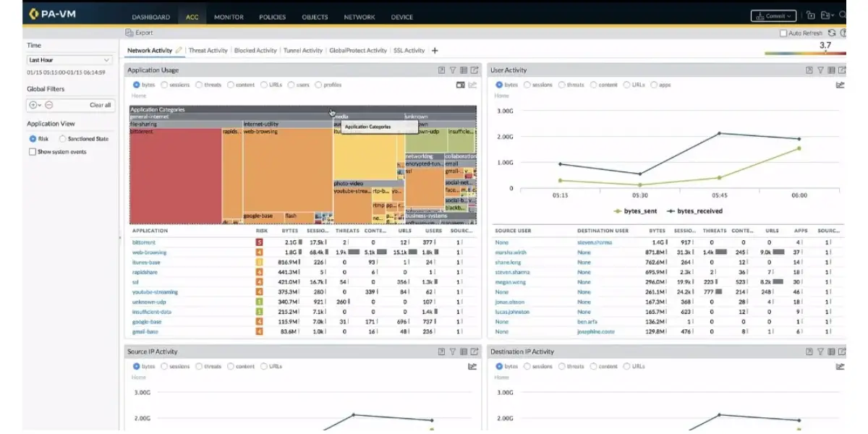The height and width of the screenshot is (434, 868).
Task: Maximize the Source IP Activity widget
Action: point(441,352)
